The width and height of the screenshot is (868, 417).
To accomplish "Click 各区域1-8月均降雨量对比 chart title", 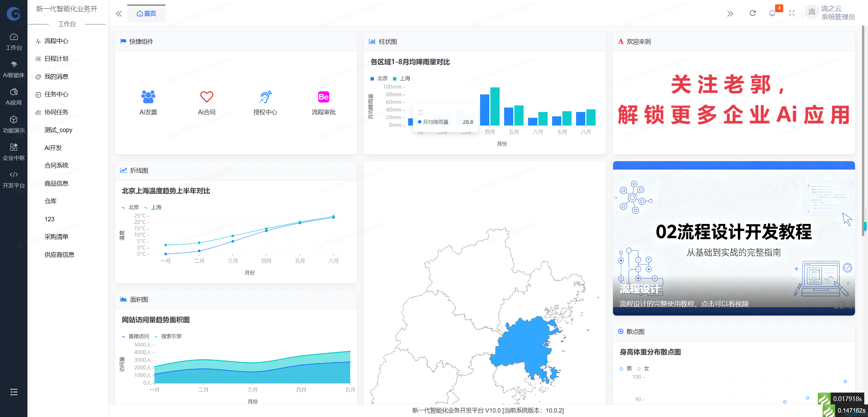I will (x=410, y=62).
